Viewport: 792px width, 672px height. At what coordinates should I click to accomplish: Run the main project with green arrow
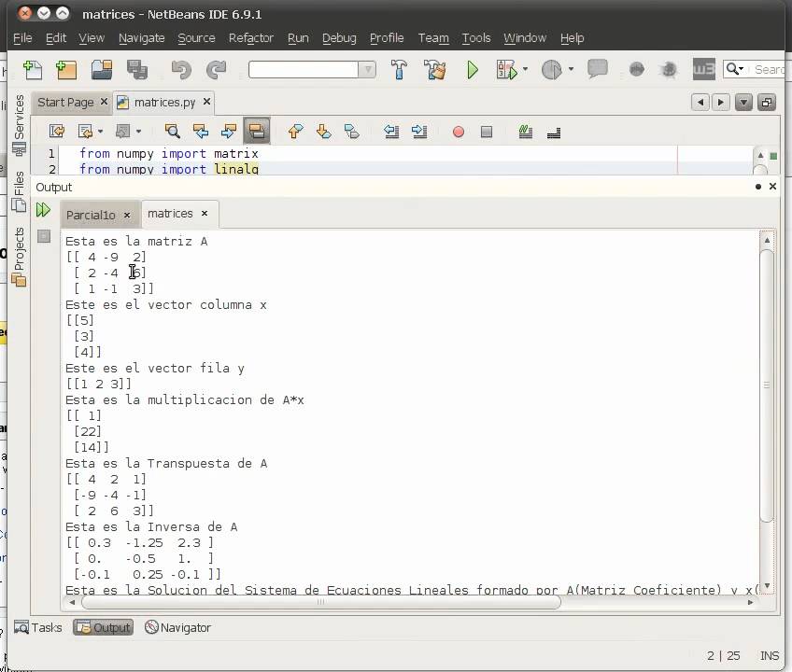[473, 70]
